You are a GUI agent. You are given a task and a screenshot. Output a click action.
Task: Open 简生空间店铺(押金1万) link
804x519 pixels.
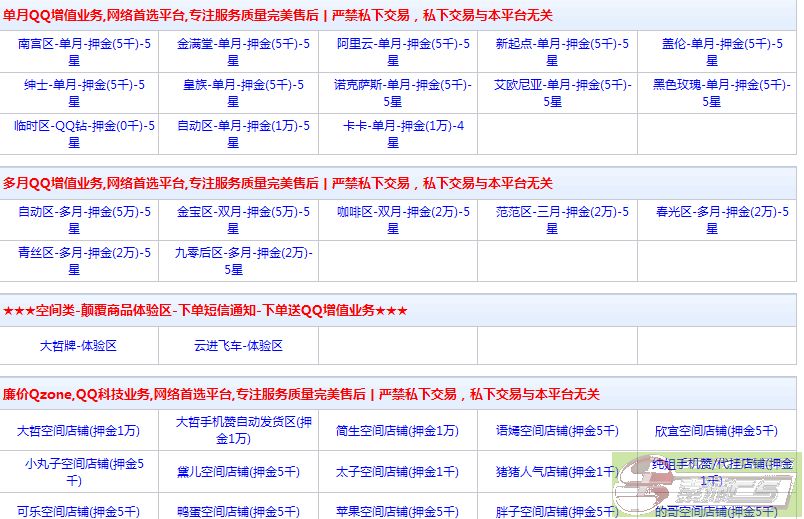pyautogui.click(x=397, y=431)
